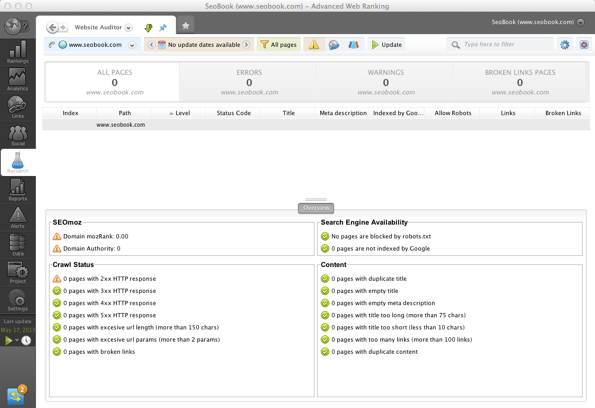Screen dimensions: 595x408
Task: Open the Project section in sidebar
Action: pyautogui.click(x=18, y=273)
